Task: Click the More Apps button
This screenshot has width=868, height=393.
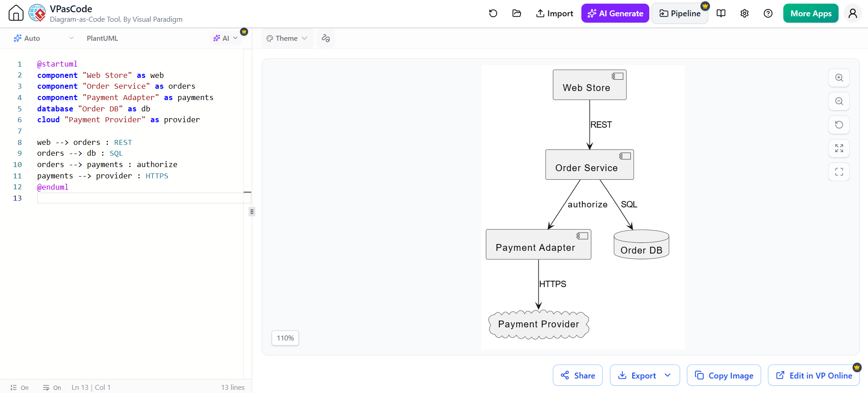Action: tap(811, 13)
